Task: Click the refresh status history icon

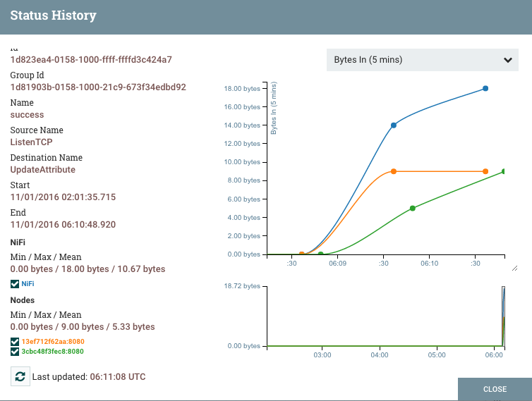Action: 20,376
